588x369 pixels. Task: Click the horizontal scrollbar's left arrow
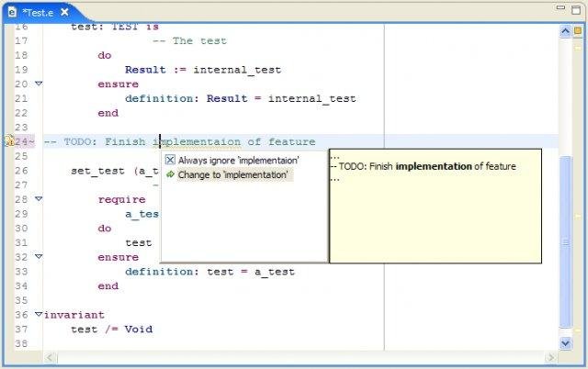coord(50,358)
